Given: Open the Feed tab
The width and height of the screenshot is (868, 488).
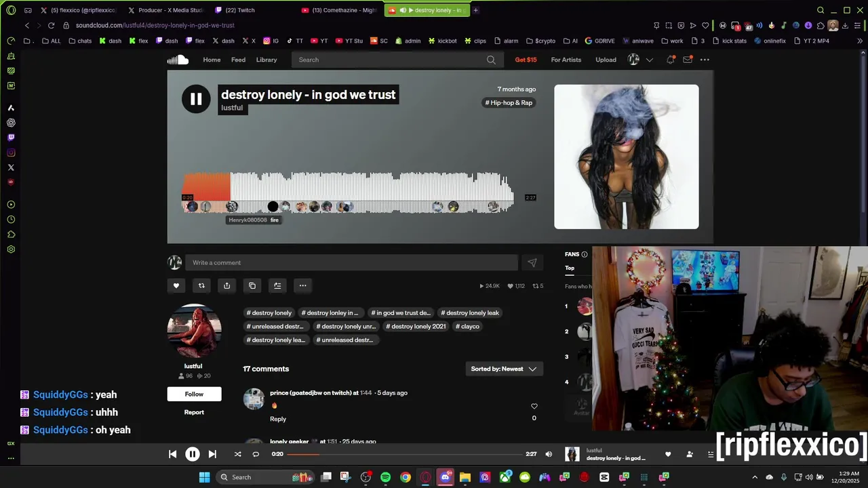Looking at the screenshot, I should coord(238,60).
